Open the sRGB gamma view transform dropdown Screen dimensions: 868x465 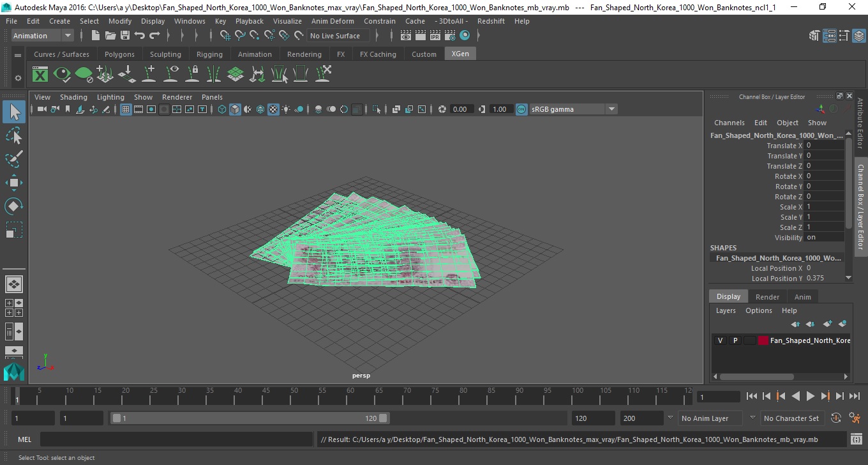[573, 109]
